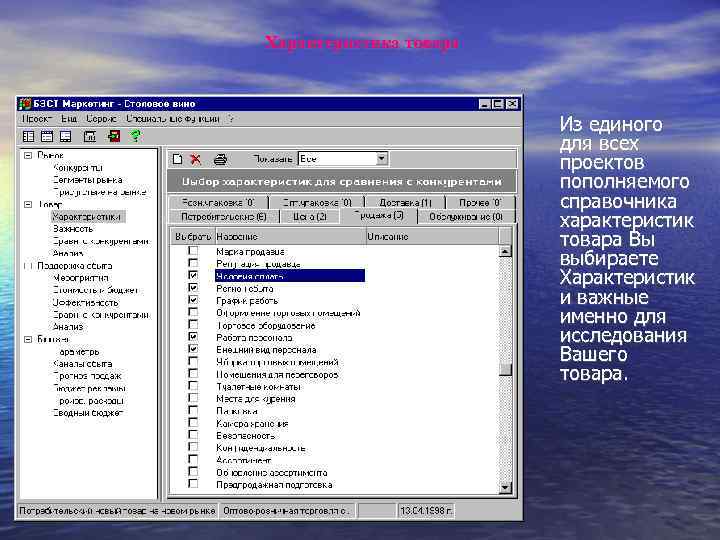Click the 13.04.1998 г. status bar date
Viewport: 720px width, 540px height.
point(426,511)
